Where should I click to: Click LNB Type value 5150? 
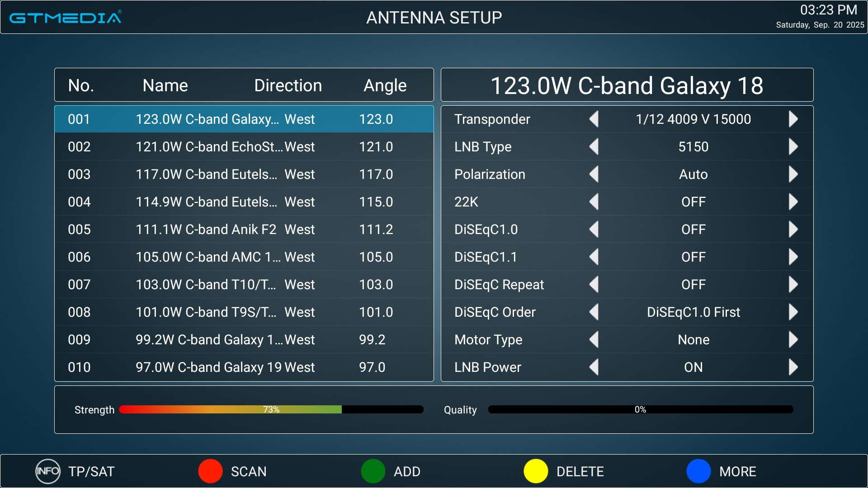click(693, 147)
